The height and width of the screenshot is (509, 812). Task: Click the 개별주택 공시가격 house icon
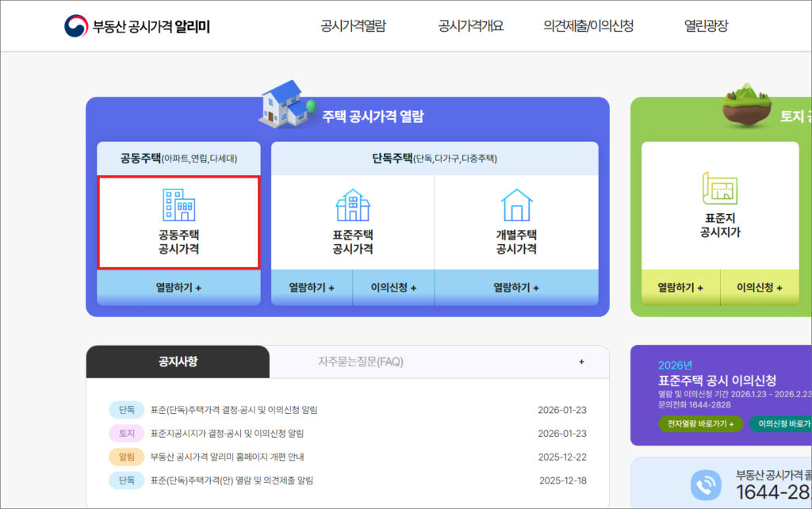(516, 205)
